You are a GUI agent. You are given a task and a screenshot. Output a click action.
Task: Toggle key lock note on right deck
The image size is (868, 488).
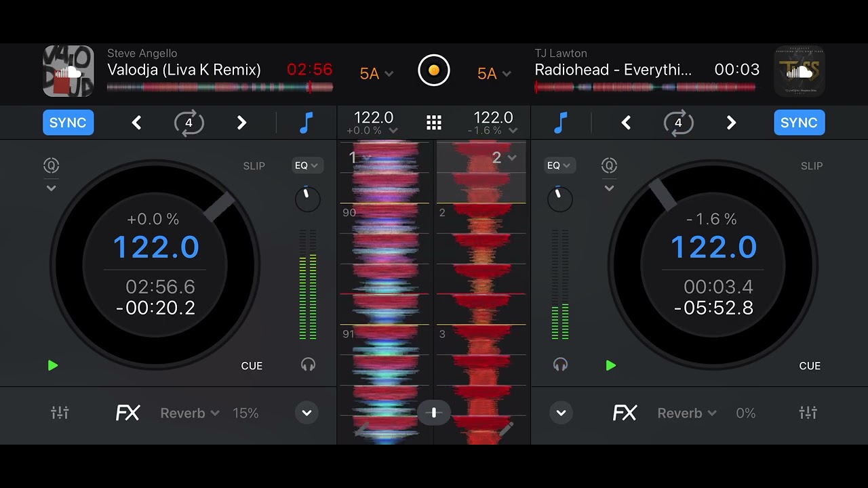point(560,123)
